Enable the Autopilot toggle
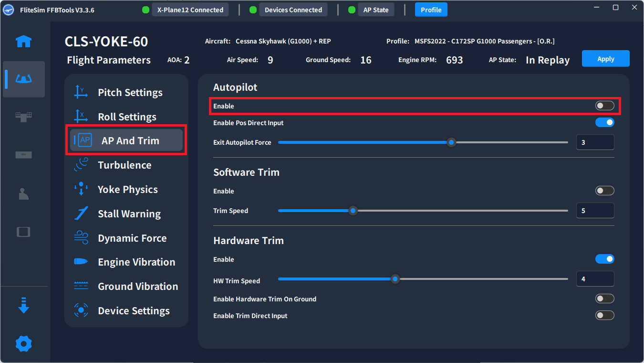 pyautogui.click(x=605, y=106)
